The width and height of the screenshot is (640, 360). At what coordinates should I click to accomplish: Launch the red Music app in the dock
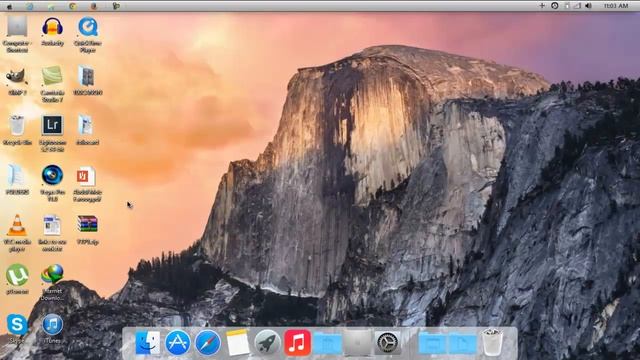[x=297, y=342]
